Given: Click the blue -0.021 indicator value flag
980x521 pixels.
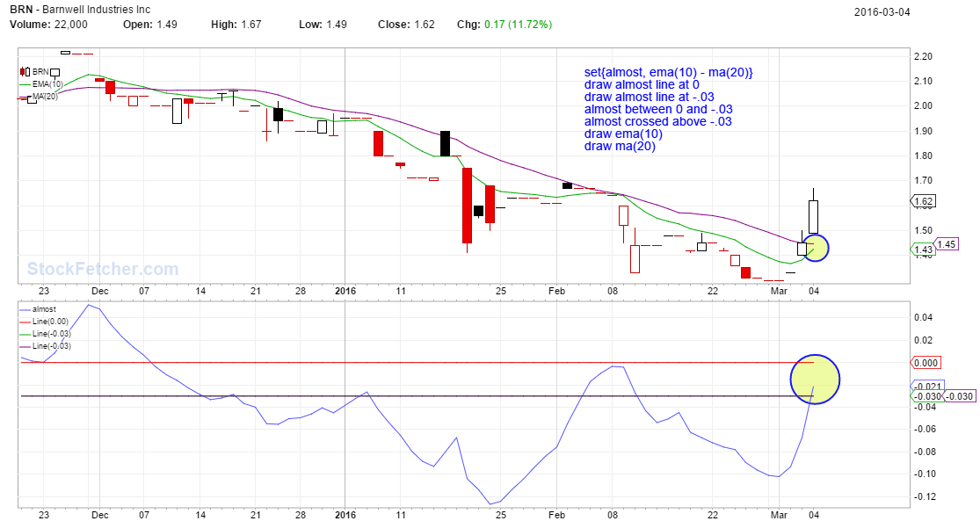Looking at the screenshot, I should click(927, 386).
